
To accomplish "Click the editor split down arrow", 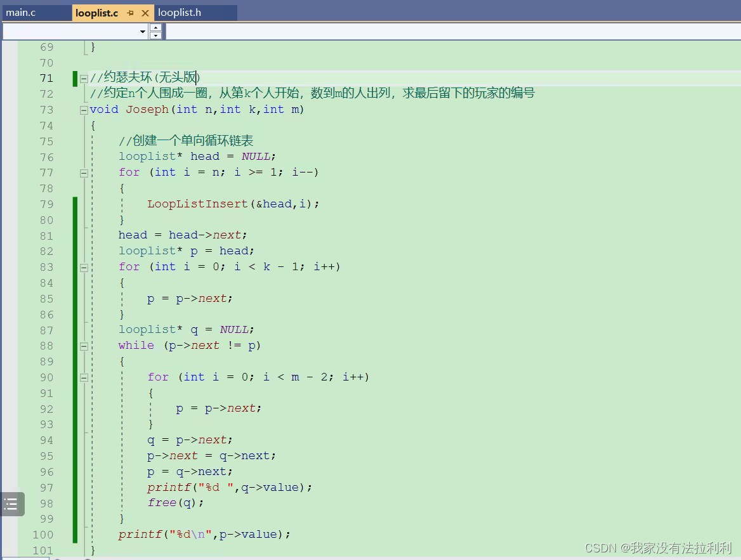I will [155, 36].
